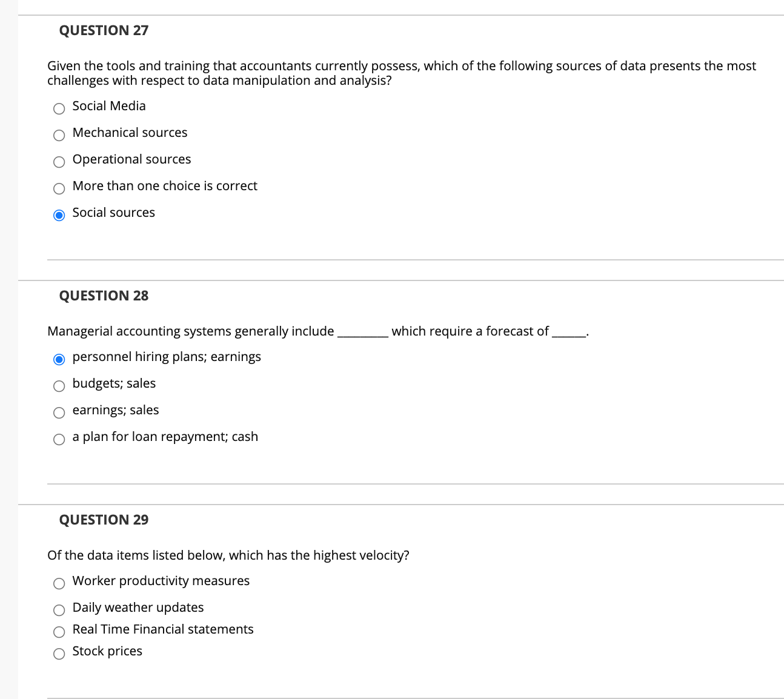The image size is (784, 699).
Task: Click the Question 28 fill-in-the-blank sentence
Action: 317,331
